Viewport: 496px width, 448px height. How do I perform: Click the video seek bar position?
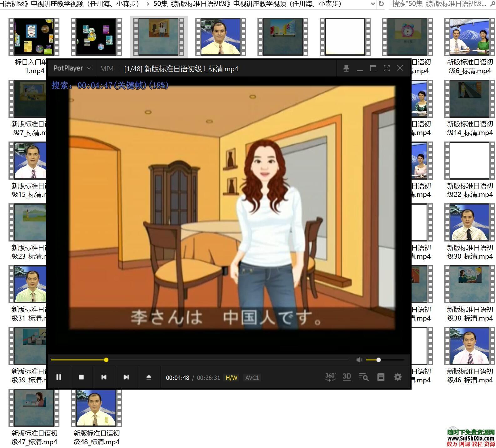(106, 360)
